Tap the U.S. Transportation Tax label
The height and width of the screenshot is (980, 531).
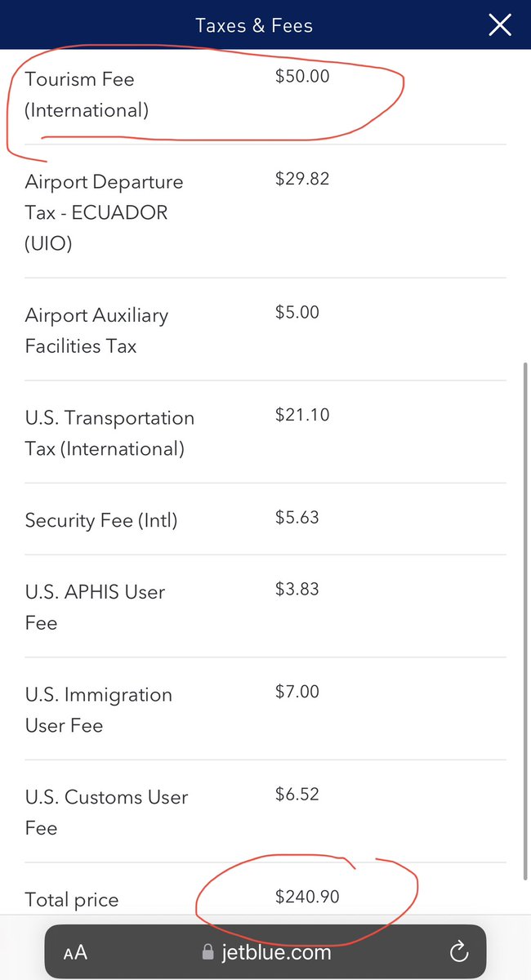coord(109,433)
